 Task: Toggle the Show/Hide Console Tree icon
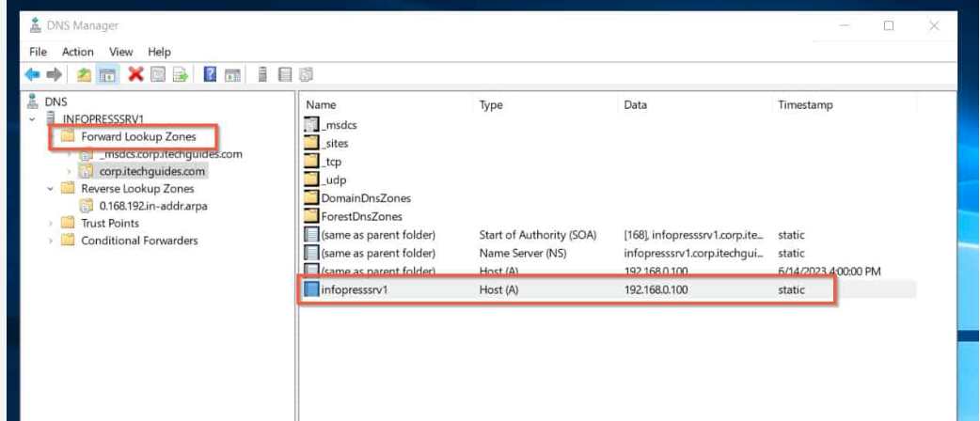[107, 74]
